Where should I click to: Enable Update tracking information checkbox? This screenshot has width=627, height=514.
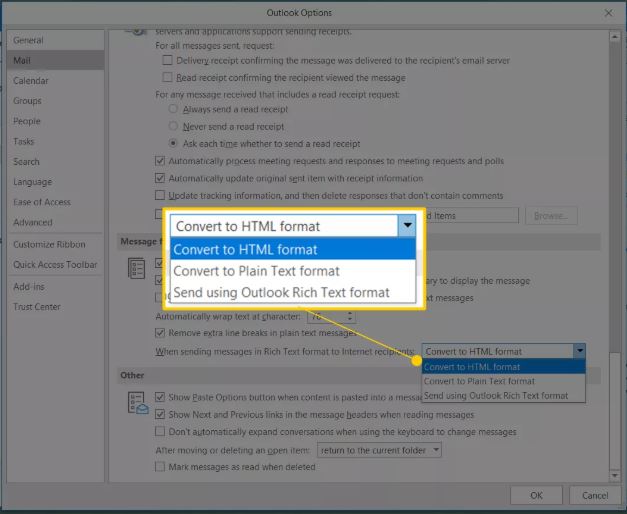(x=160, y=195)
